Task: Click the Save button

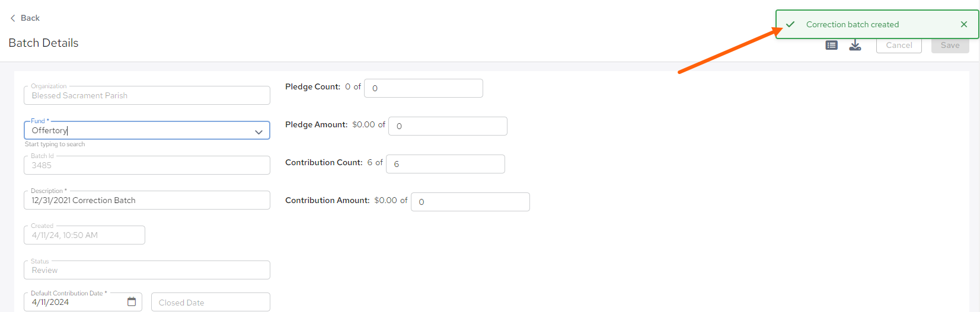Action: coord(950,45)
